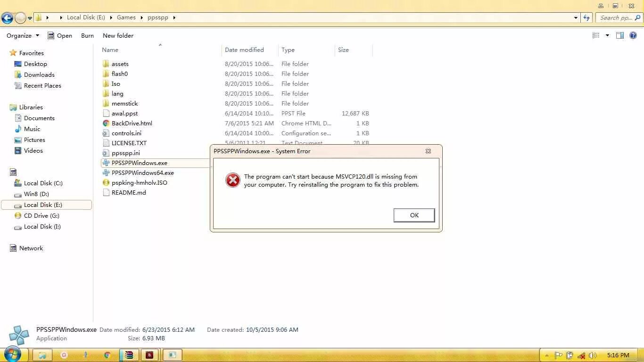Click the controls.ini gear icon
644x362 pixels.
pos(106,133)
